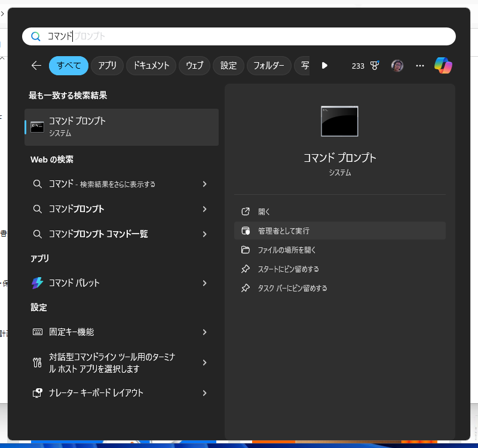Click the large Command Prompt preview icon
The width and height of the screenshot is (478, 448).
click(339, 121)
